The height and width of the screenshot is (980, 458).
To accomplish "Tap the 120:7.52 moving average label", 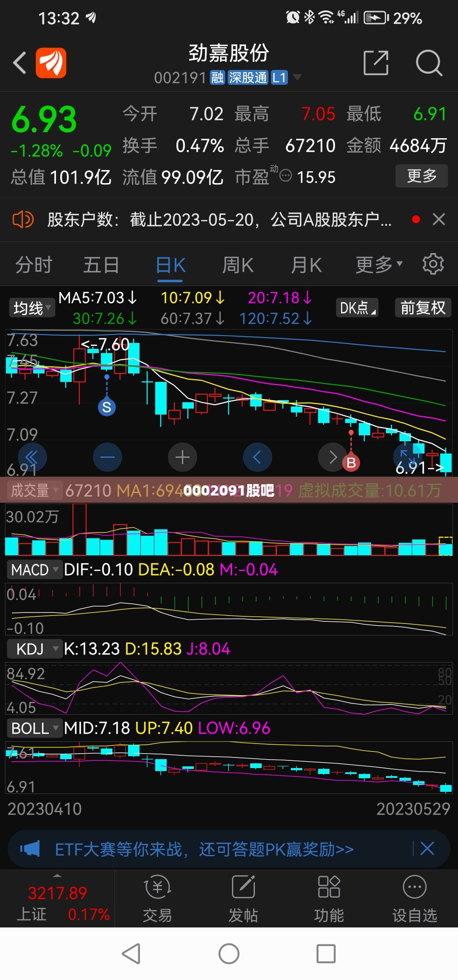I will pos(276,318).
